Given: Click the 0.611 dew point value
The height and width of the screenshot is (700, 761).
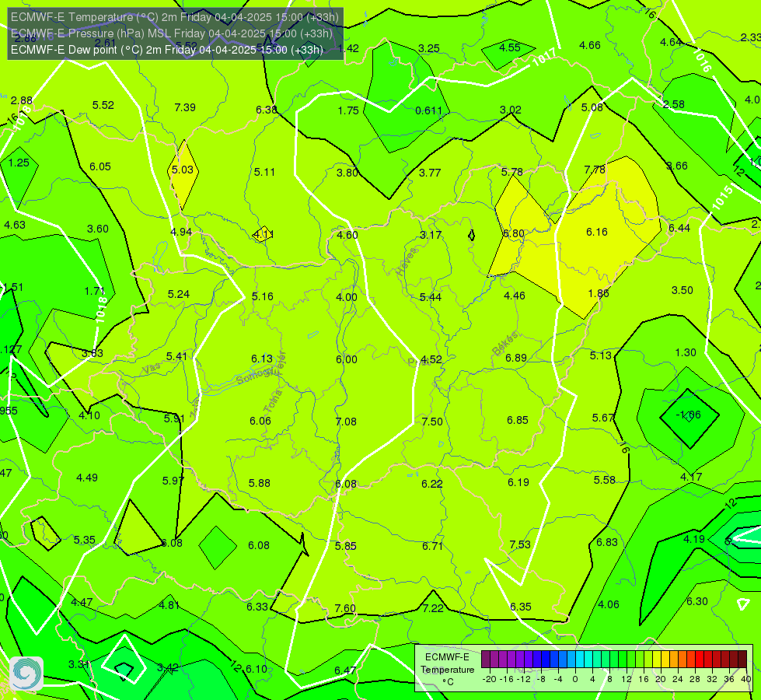Looking at the screenshot, I should [x=428, y=110].
